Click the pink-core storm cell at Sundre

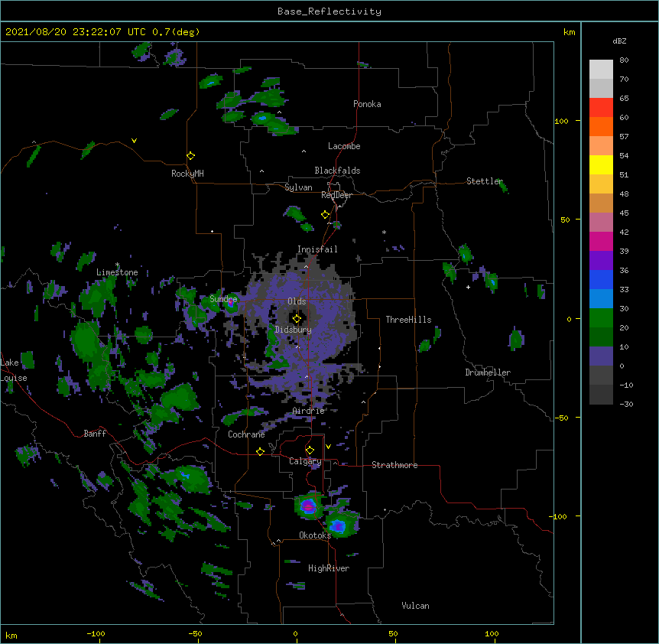[x=230, y=303]
